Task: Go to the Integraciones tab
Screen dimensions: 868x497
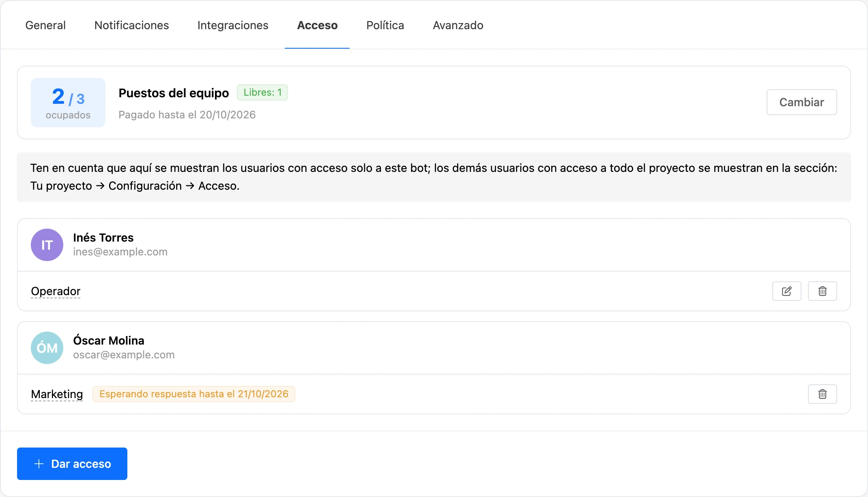Action: [x=233, y=25]
